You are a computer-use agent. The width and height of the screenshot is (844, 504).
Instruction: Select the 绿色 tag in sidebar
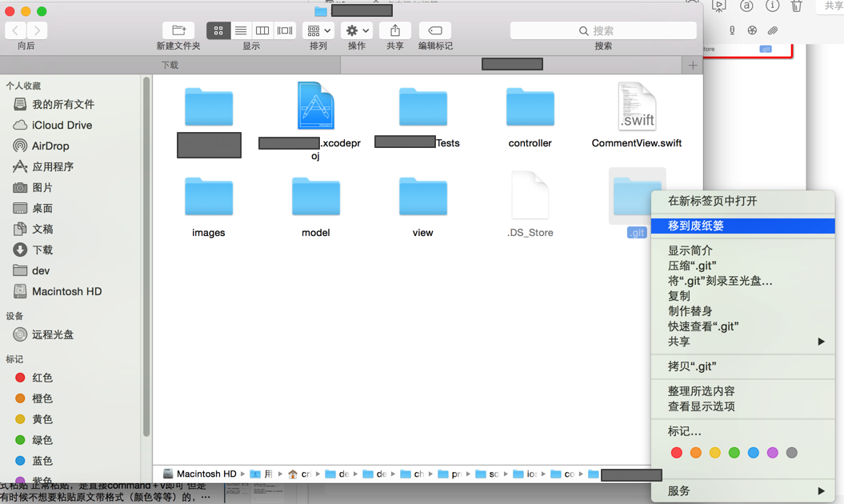34,440
